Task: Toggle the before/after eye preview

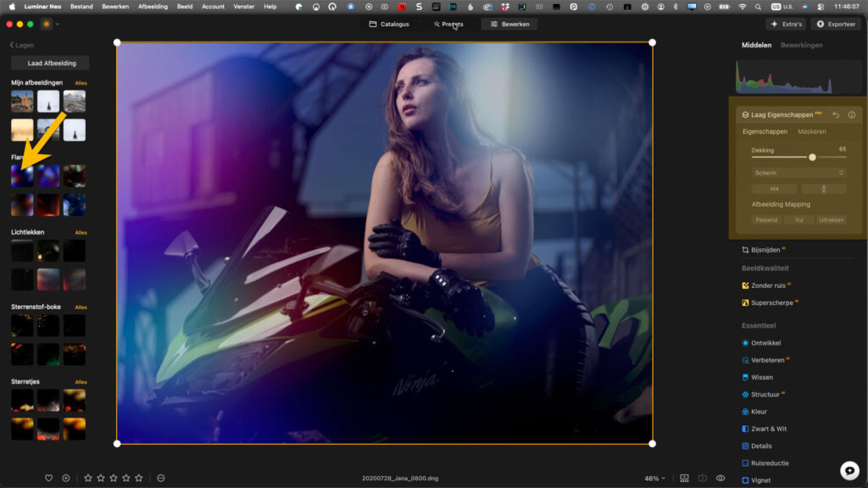Action: [x=721, y=478]
